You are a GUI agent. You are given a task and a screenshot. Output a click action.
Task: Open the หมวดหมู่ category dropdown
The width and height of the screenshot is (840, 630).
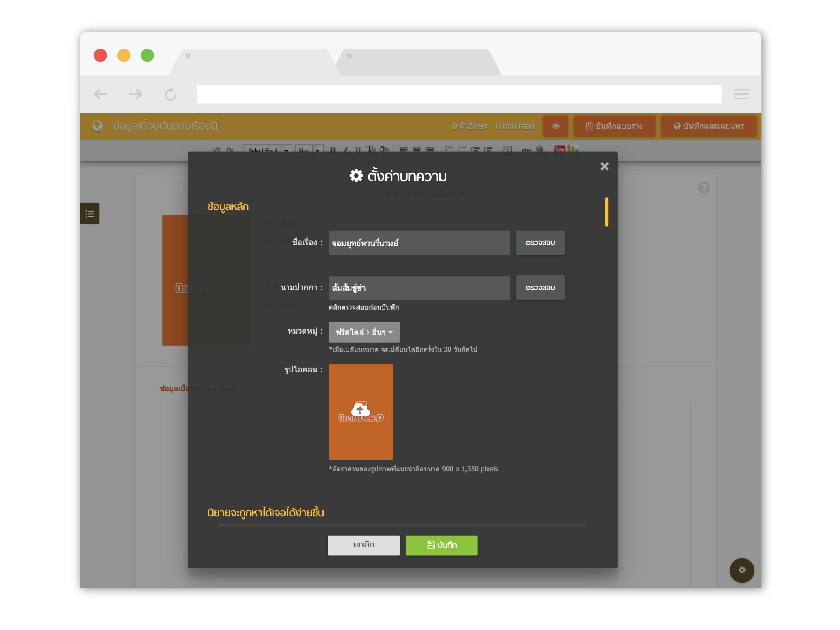(364, 332)
